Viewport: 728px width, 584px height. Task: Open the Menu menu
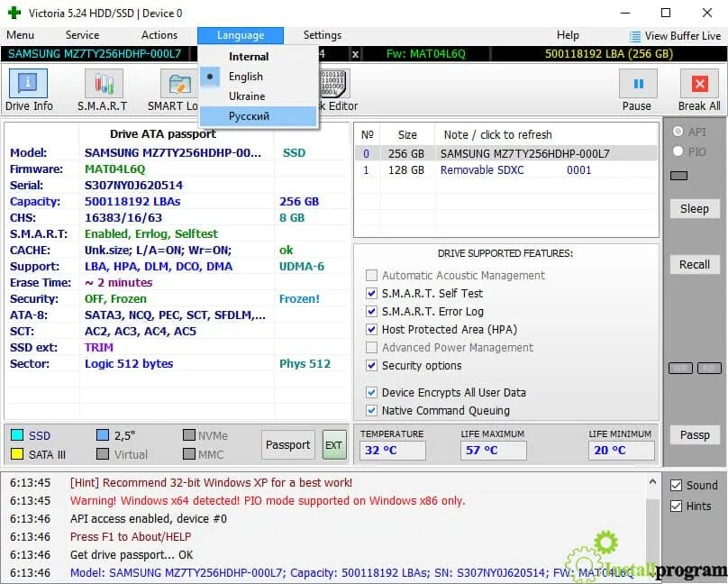click(20, 35)
